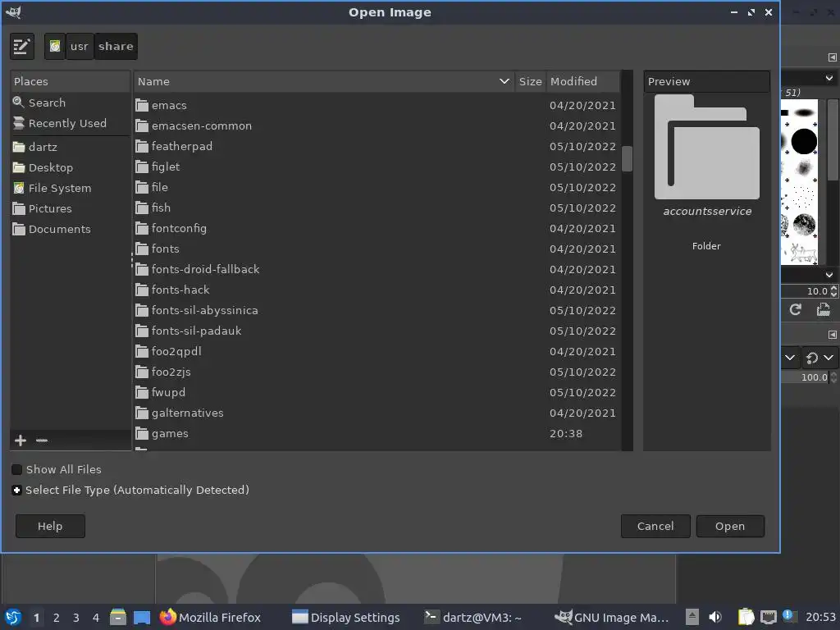Select the folder named file
Image resolution: width=840 pixels, height=630 pixels.
(x=377, y=188)
